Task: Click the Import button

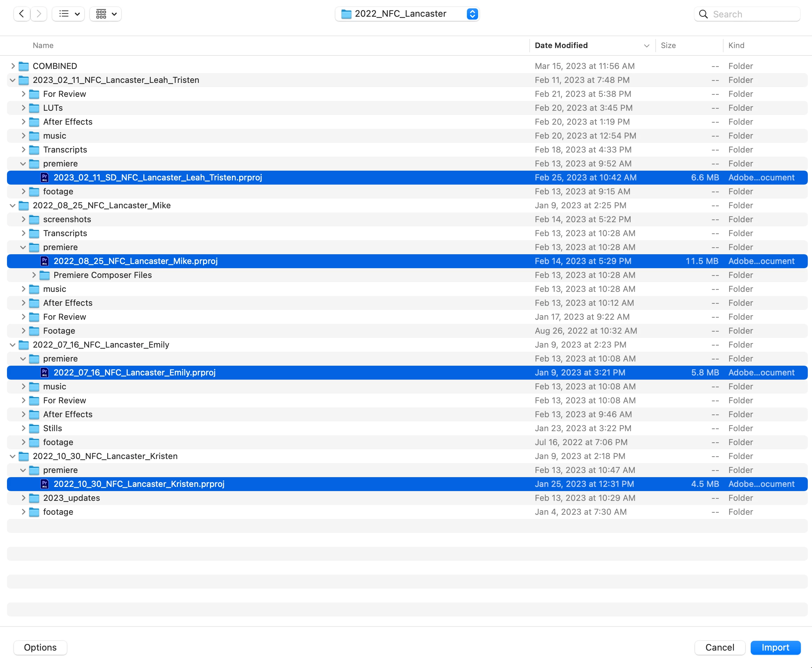Action: pyautogui.click(x=775, y=647)
